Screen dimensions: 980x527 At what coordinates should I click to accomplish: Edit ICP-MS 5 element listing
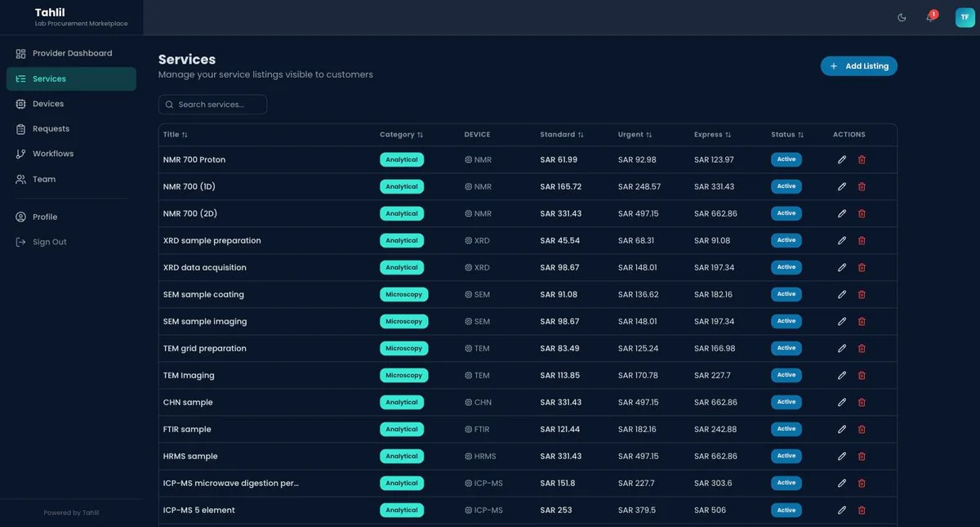click(x=842, y=510)
